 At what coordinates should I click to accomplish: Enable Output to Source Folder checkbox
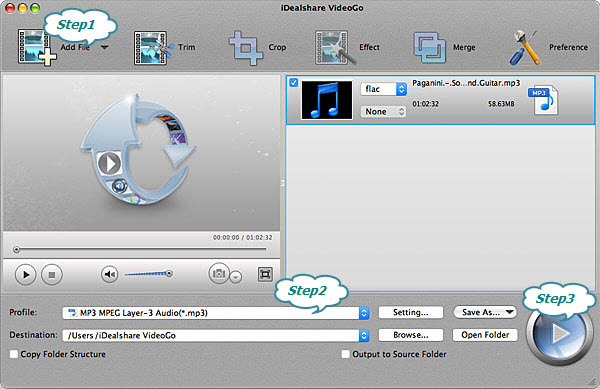coord(346,355)
